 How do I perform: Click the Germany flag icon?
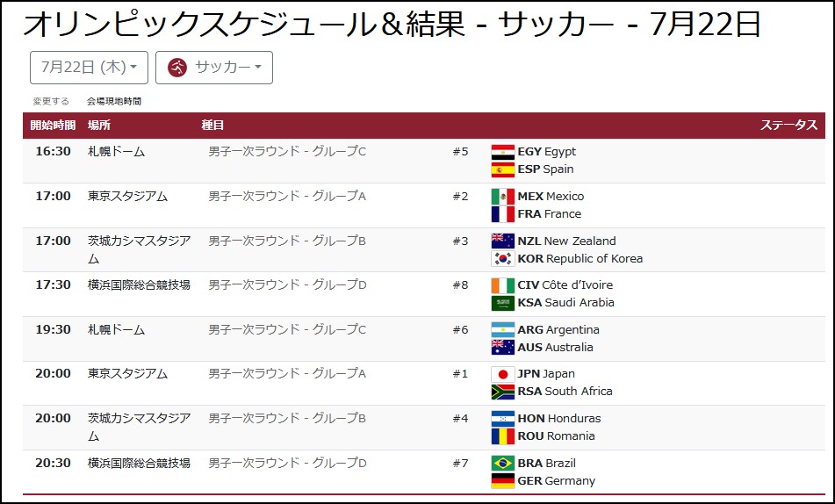coord(503,481)
